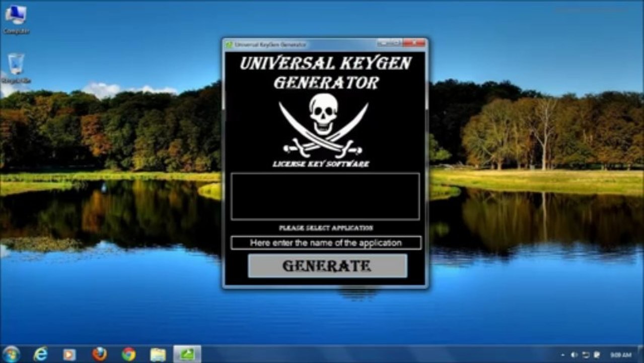Launch Google Chrome from the taskbar

(x=128, y=354)
